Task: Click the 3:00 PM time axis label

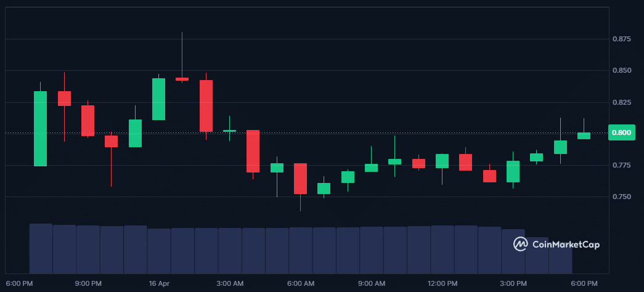Action: [513, 283]
